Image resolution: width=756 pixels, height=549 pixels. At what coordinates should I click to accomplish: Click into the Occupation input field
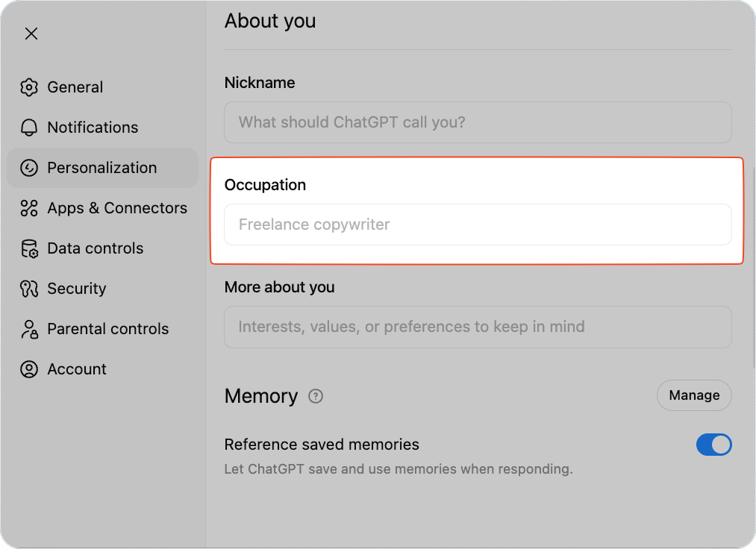tap(478, 225)
